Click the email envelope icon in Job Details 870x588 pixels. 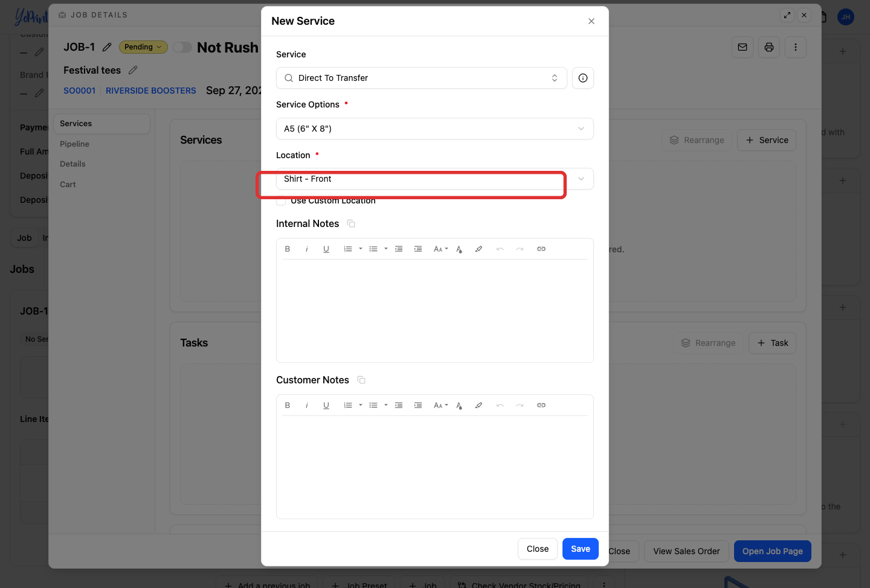coord(743,47)
